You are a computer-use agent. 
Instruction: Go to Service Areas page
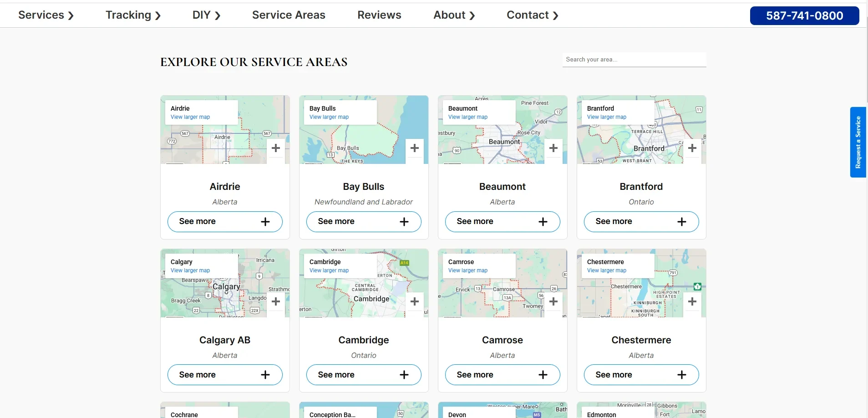point(289,15)
